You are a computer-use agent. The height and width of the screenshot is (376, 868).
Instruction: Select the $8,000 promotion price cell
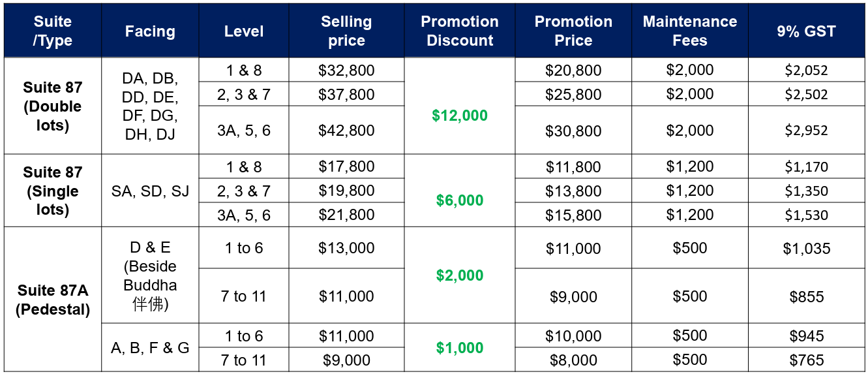(x=573, y=360)
